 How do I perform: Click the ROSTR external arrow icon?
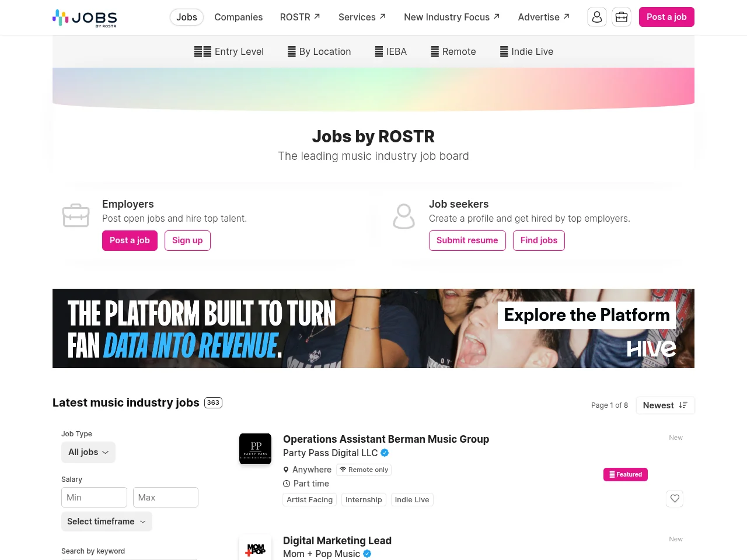pos(317,16)
